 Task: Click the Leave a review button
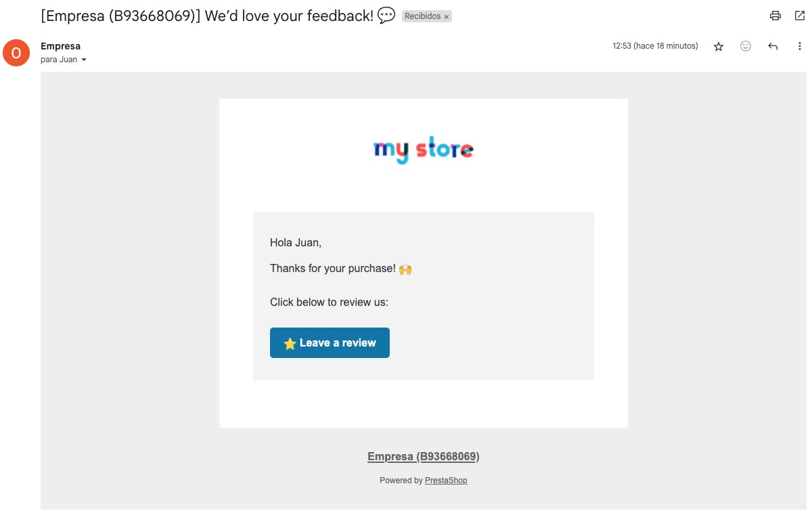pyautogui.click(x=330, y=343)
